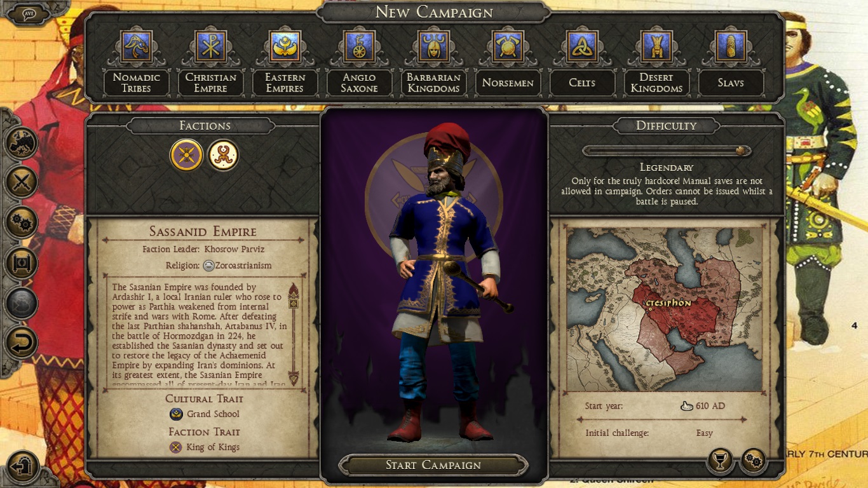Click the return arrow in the left sidebar

pyautogui.click(x=22, y=343)
